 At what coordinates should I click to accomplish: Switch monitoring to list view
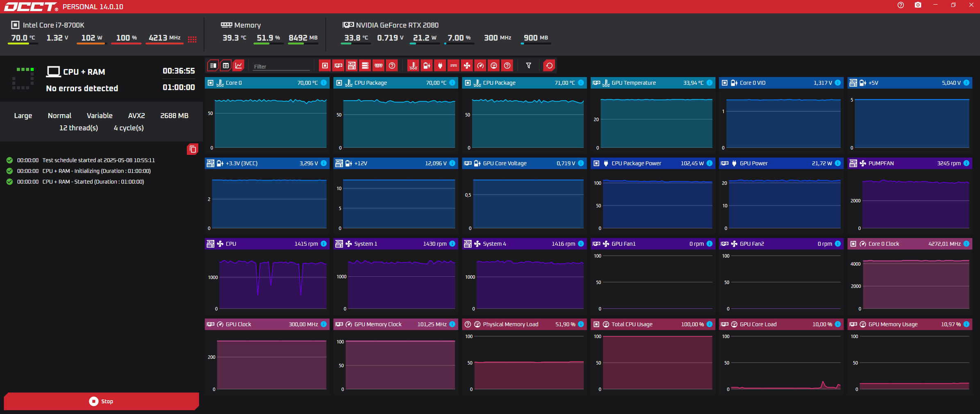[x=213, y=66]
